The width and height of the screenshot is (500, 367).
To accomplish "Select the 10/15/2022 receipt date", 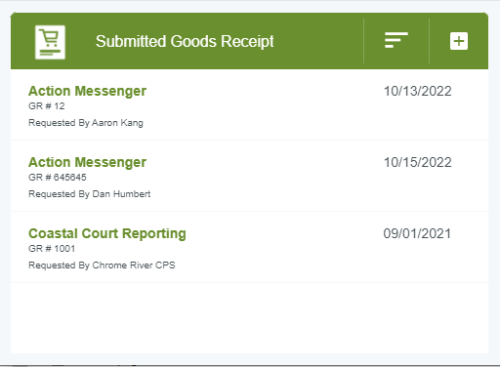I will pos(418,163).
